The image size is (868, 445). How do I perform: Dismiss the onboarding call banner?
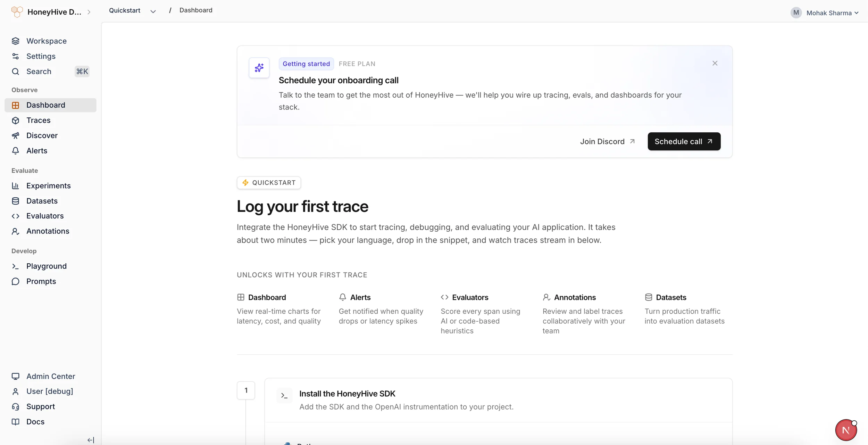(715, 63)
